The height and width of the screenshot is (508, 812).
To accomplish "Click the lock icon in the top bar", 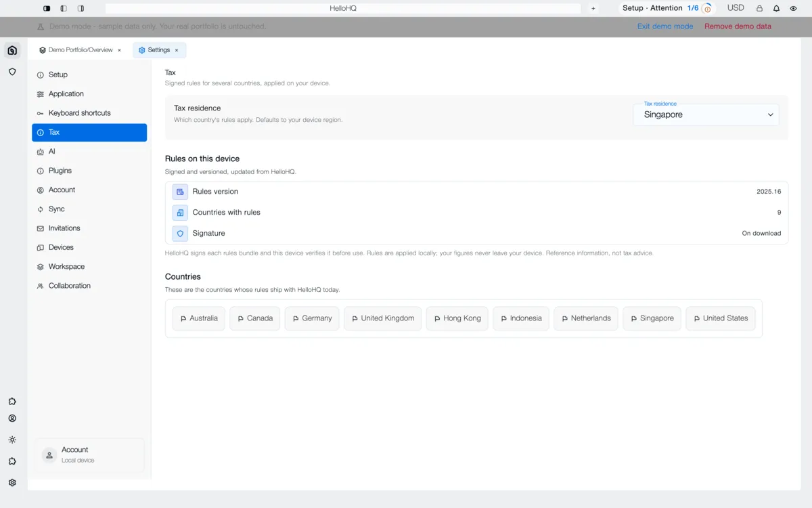I will (759, 8).
